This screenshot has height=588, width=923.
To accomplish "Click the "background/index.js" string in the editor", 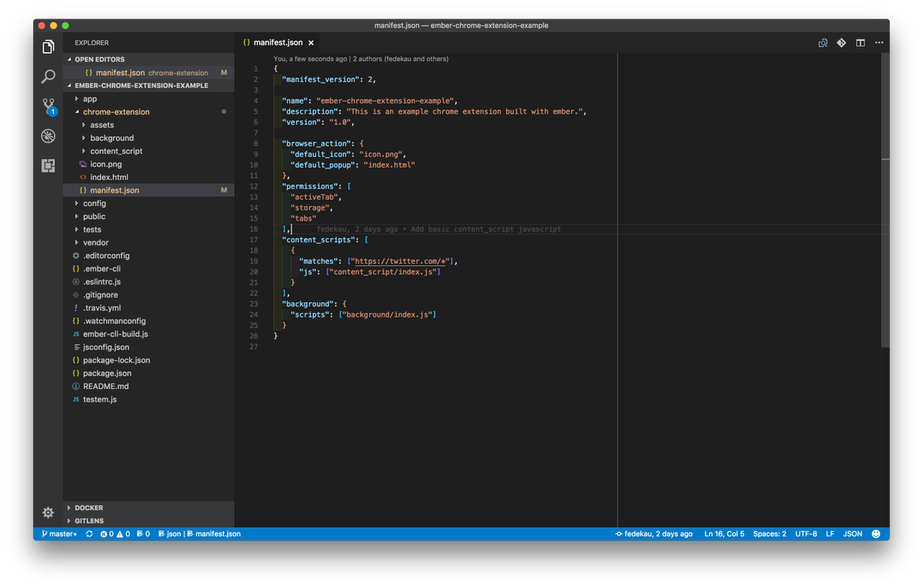I will click(x=388, y=315).
